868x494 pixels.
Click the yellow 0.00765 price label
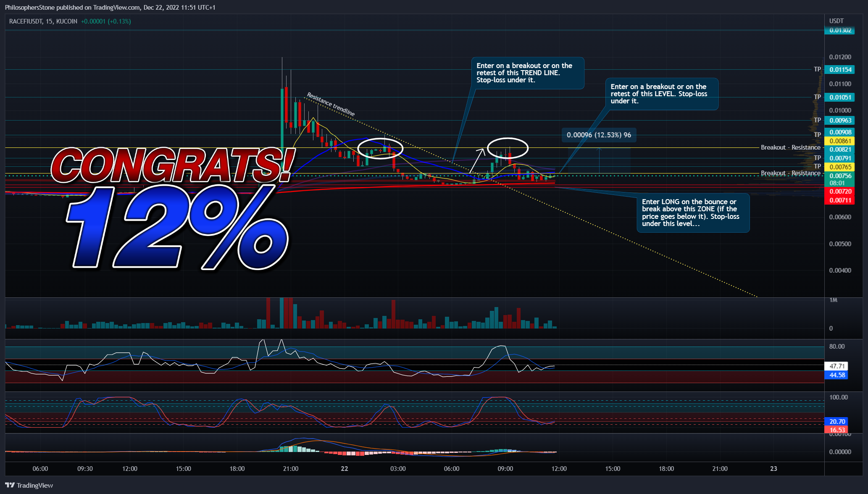click(839, 167)
